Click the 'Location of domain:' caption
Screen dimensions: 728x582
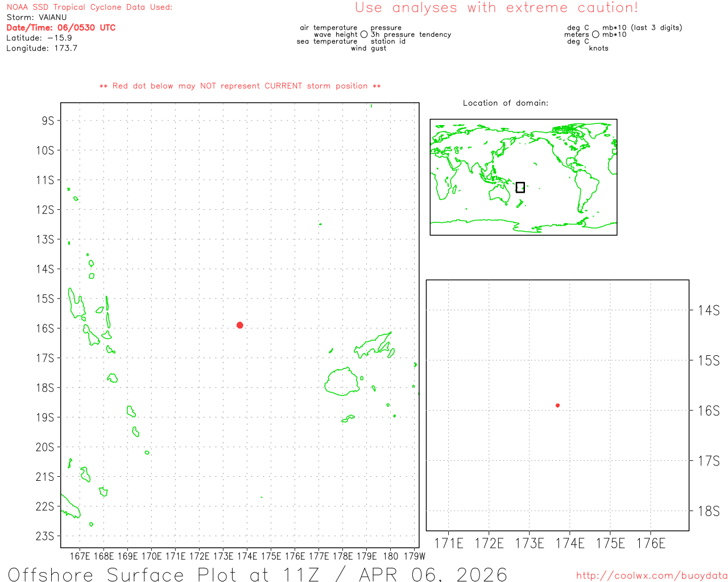coord(505,103)
